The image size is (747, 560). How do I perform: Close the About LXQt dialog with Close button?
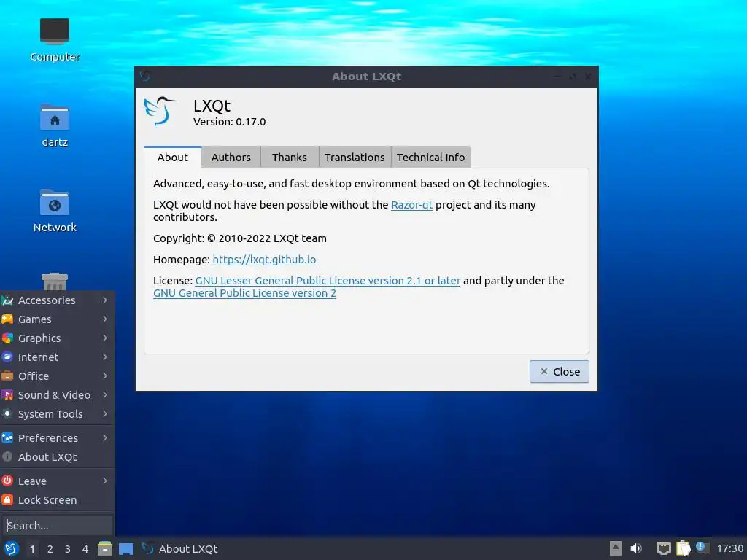[560, 371]
